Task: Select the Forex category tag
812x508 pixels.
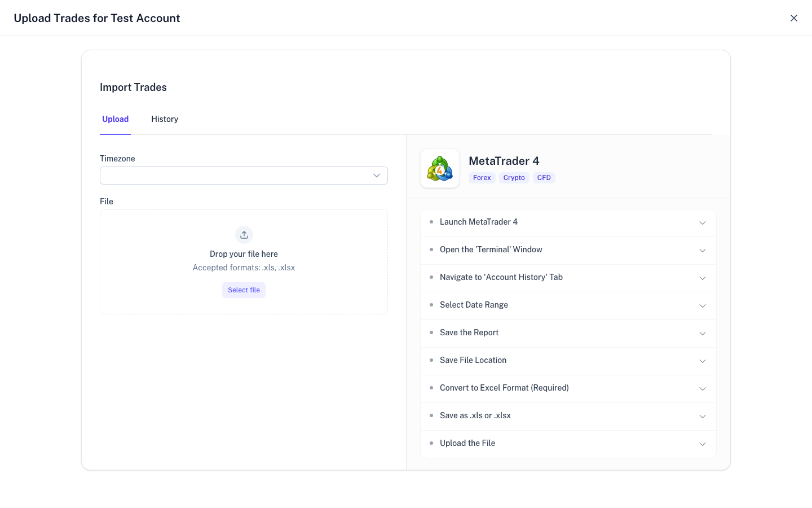Action: (x=482, y=177)
